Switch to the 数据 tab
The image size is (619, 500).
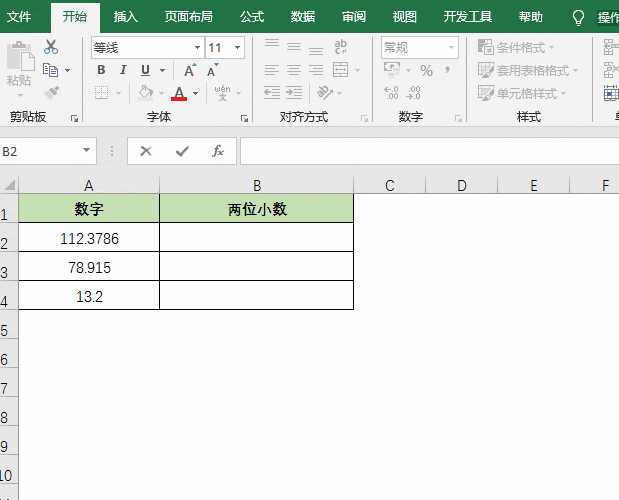coord(303,17)
